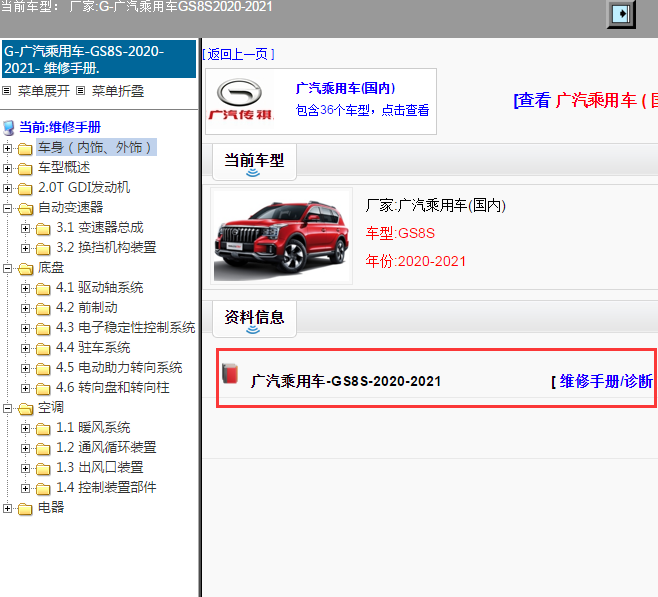658x597 pixels.
Task: Click the folder icon beside 车身（内饰、外饰）
Action: coord(25,149)
